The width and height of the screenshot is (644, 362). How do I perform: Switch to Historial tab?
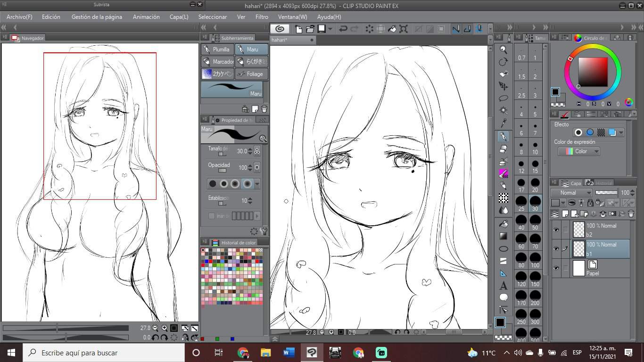pos(599,183)
